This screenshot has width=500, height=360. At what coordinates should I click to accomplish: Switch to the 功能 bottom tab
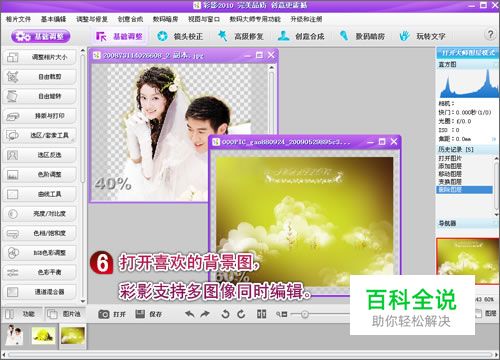(x=22, y=314)
